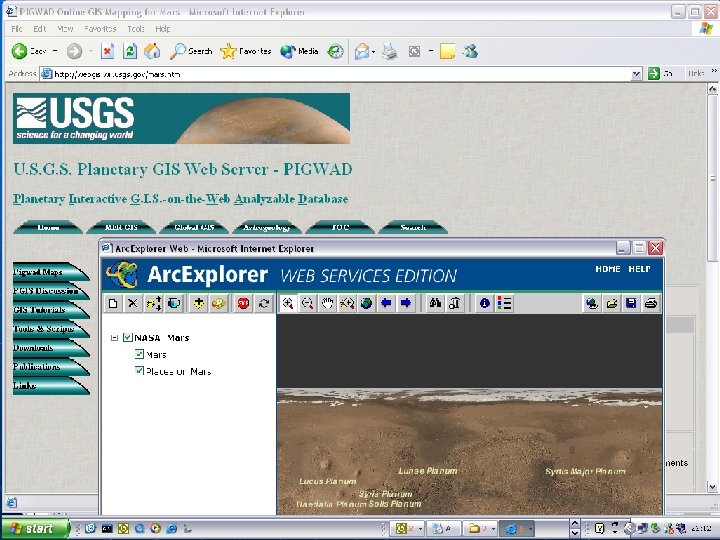Click the color palette icon in ArcExplorer
Viewport: 720px width, 540px height.
(219, 303)
